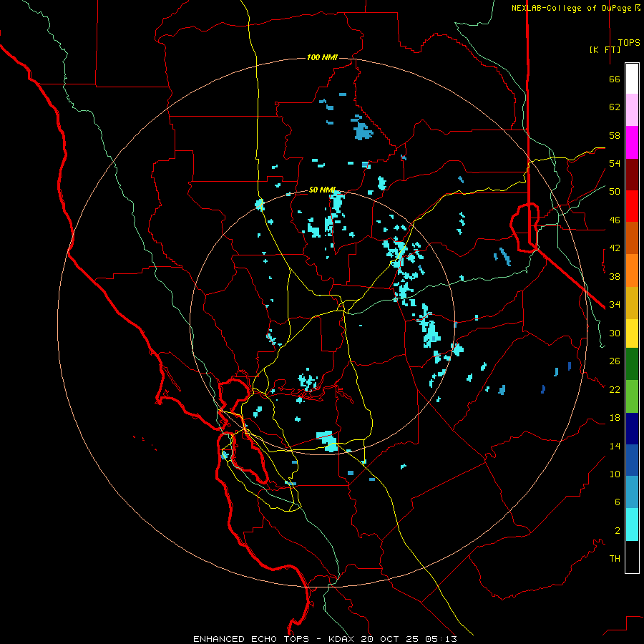Click the 2 legend value
Image resolution: width=644 pixels, height=644 pixels.
618,531
